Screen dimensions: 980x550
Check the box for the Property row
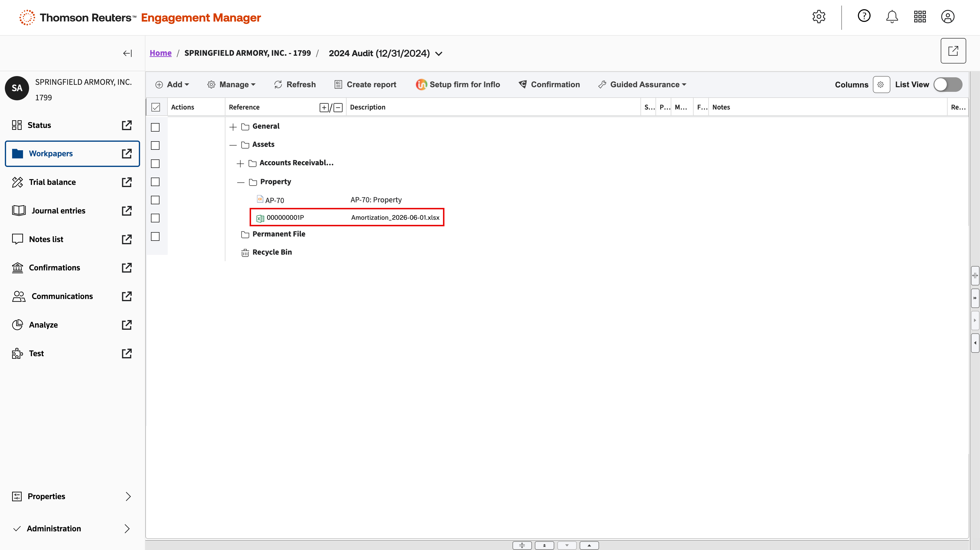[x=155, y=182]
